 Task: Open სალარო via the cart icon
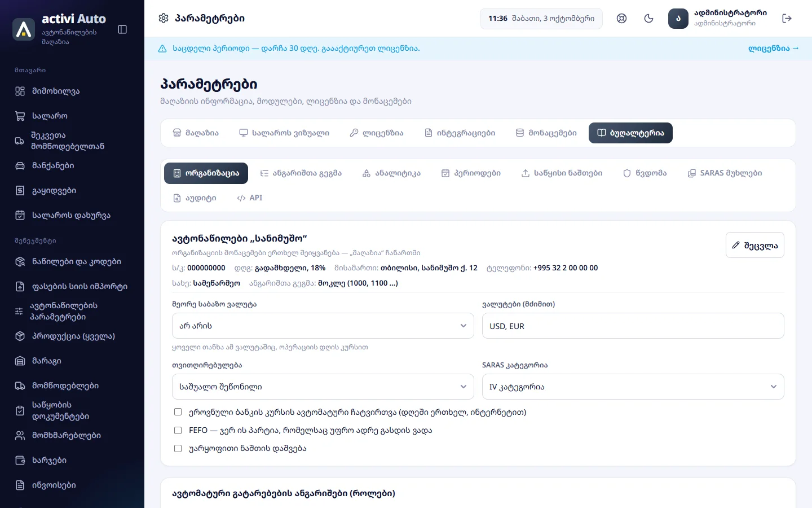(20, 116)
